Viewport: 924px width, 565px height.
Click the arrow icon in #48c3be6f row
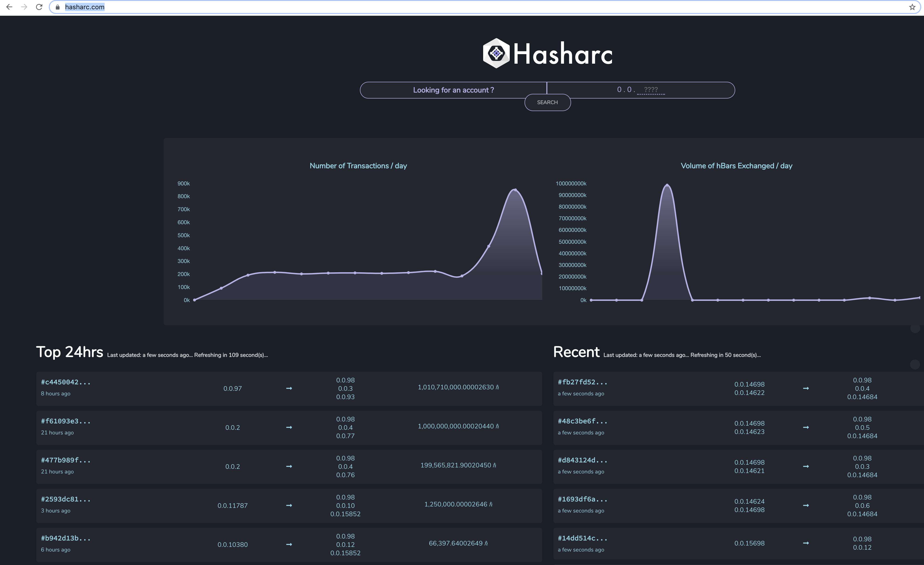[806, 427]
